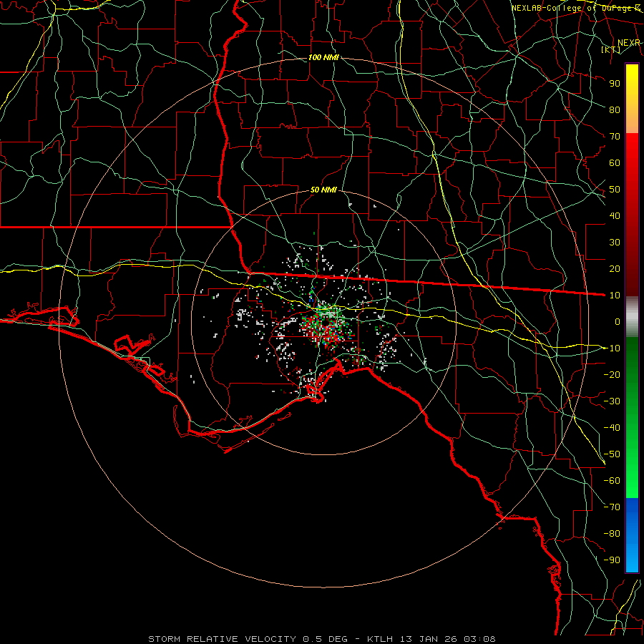
Task: Click the 100 NMI range ring label
Action: [x=323, y=57]
